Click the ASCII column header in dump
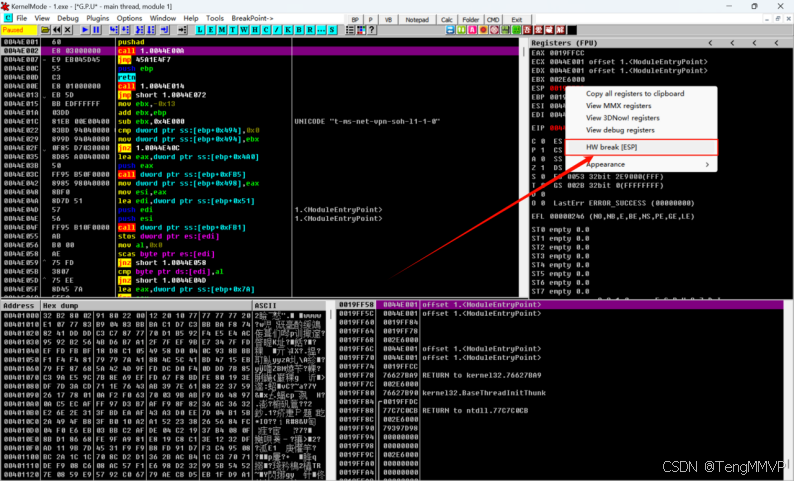This screenshot has height=481, width=794. 290,306
